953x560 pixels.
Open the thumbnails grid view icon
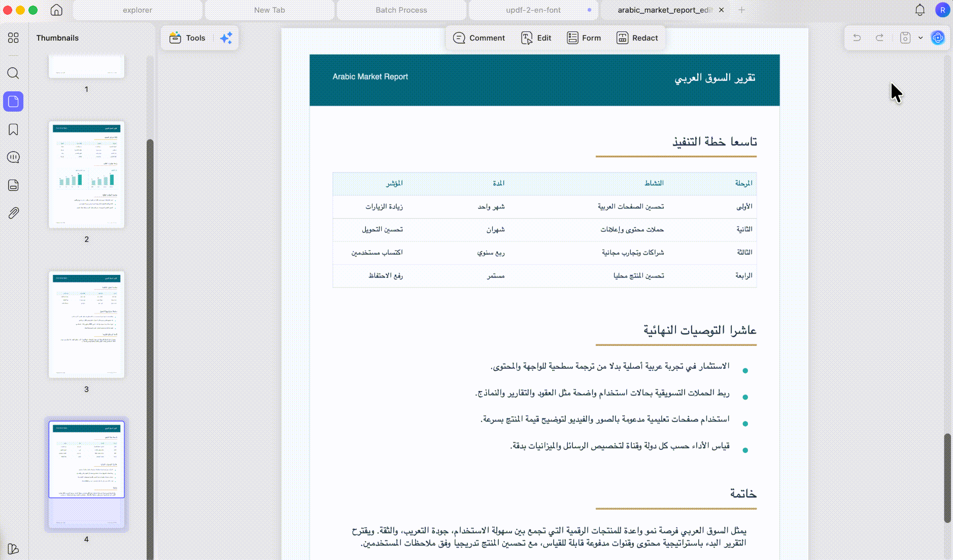[x=13, y=38]
